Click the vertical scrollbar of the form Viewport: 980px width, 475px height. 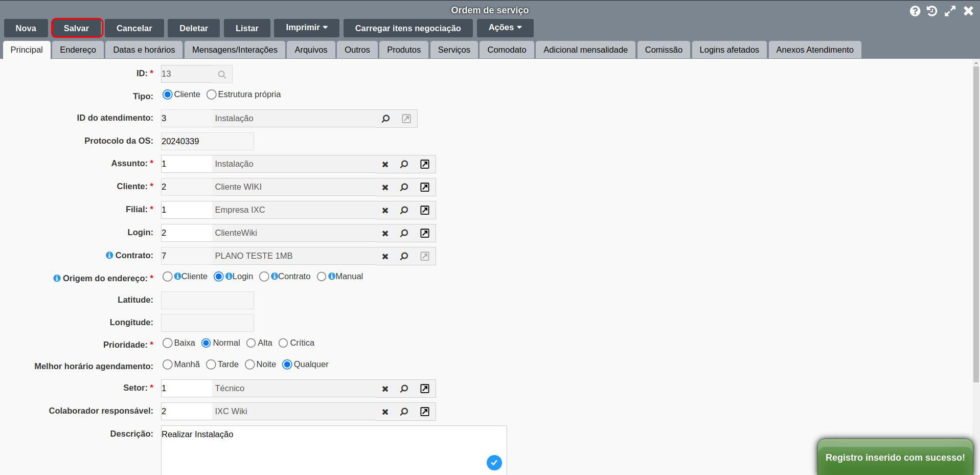tap(976, 225)
